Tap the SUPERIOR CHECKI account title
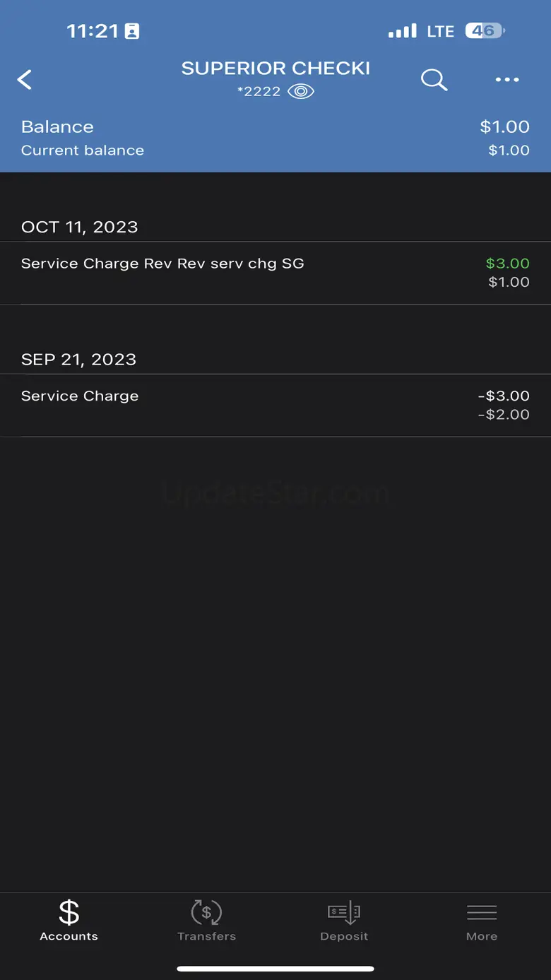Image resolution: width=551 pixels, height=980 pixels. tap(275, 69)
